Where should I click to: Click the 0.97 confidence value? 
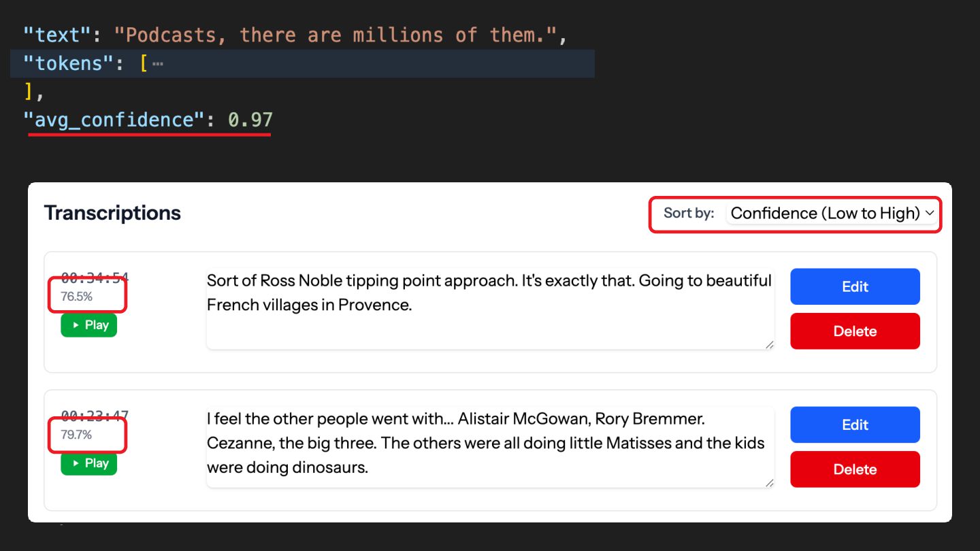pos(250,120)
